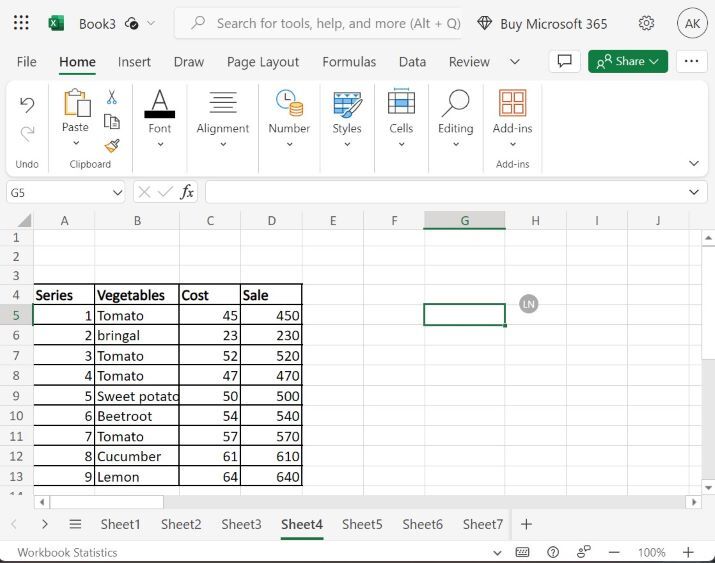Select the Sheet7 tab
Viewport: 715px width, 563px height.
tap(482, 524)
